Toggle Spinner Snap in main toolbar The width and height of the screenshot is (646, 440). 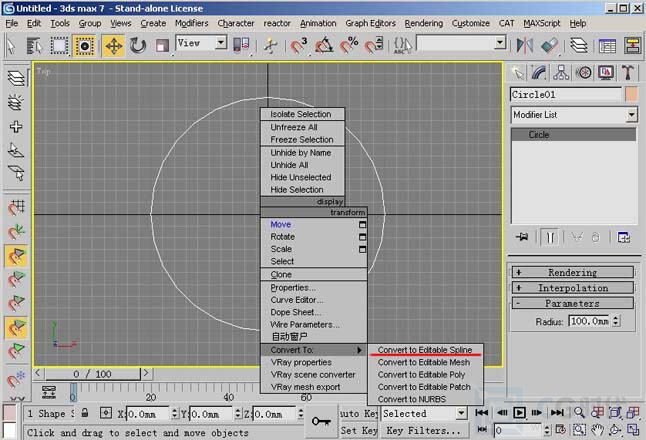[x=374, y=45]
